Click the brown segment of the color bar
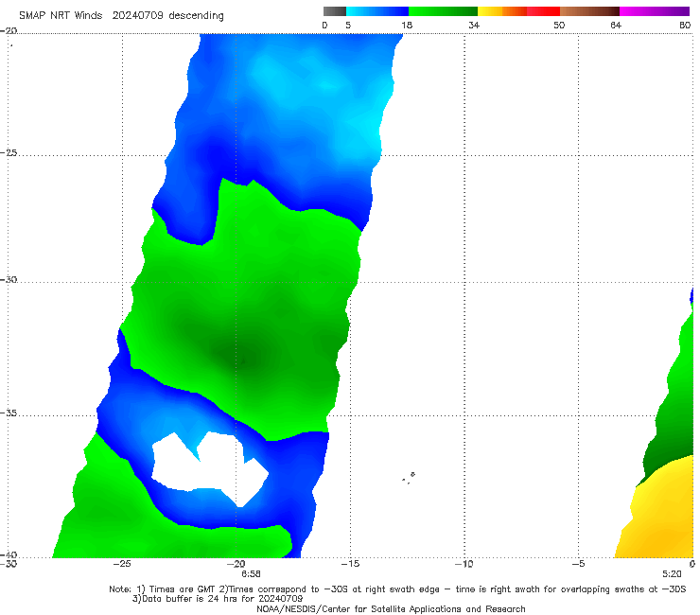The height and width of the screenshot is (615, 700). coord(589,11)
